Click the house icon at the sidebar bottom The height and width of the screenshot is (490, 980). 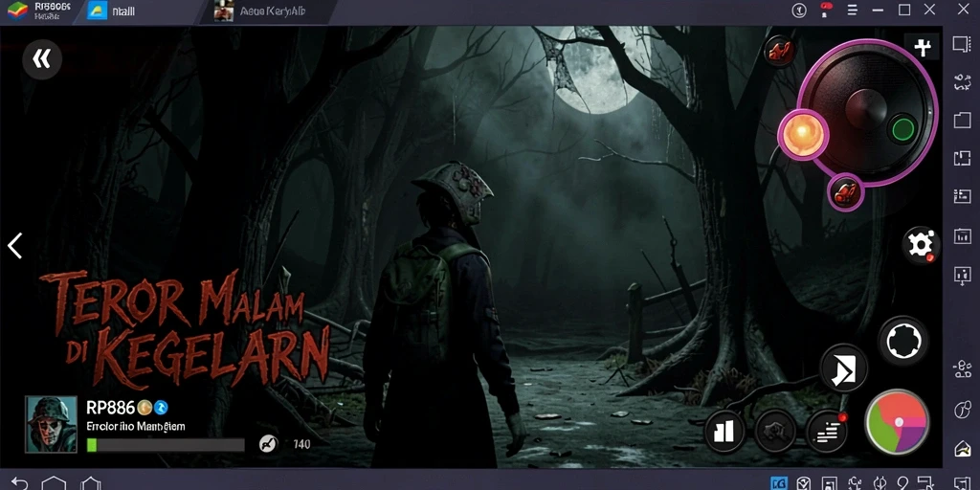coord(962,448)
